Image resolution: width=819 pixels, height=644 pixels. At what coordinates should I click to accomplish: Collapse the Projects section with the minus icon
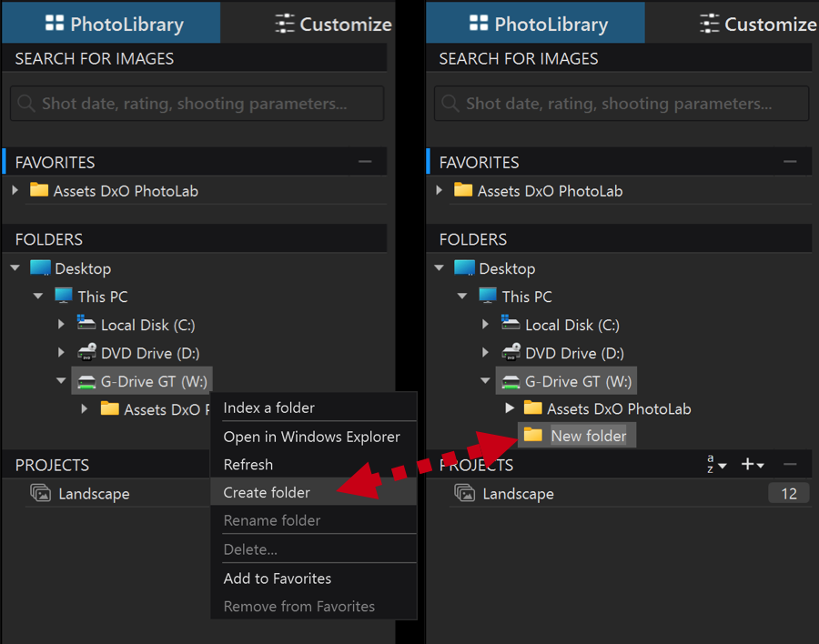[790, 464]
